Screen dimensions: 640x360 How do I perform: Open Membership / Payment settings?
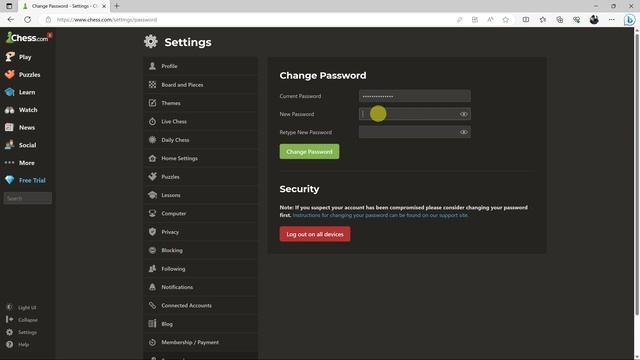pyautogui.click(x=200, y=342)
